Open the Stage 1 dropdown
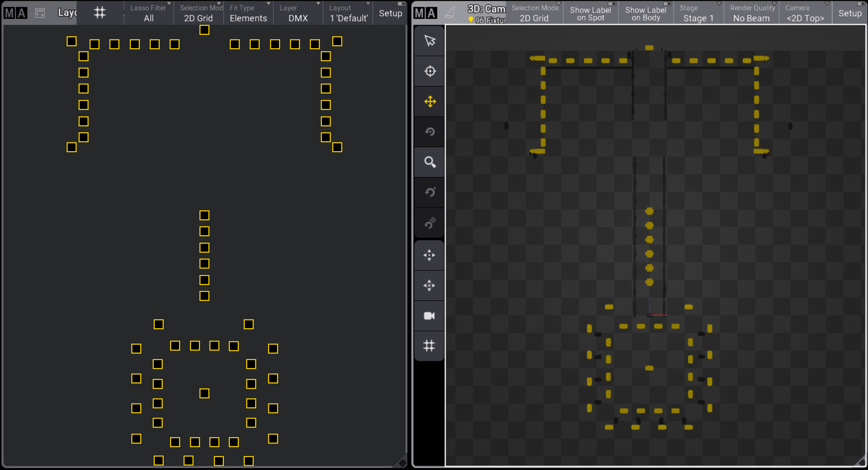Viewport: 868px width, 470px height. (x=698, y=13)
